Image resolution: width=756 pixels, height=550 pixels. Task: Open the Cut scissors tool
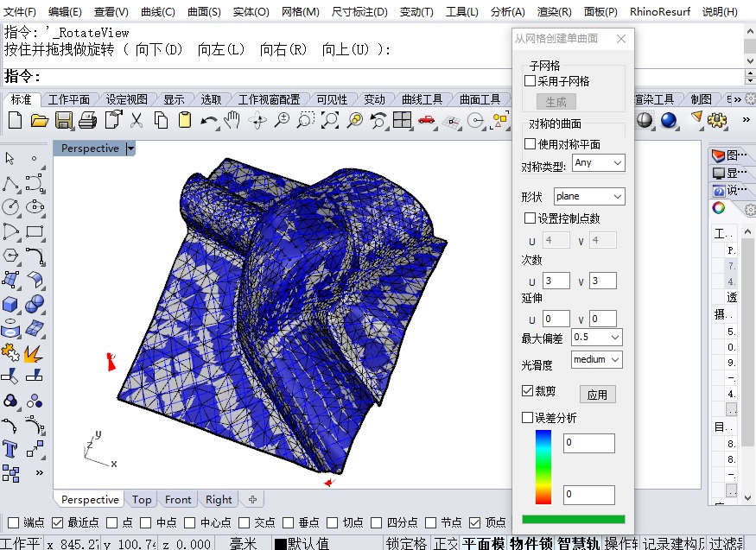(x=136, y=120)
